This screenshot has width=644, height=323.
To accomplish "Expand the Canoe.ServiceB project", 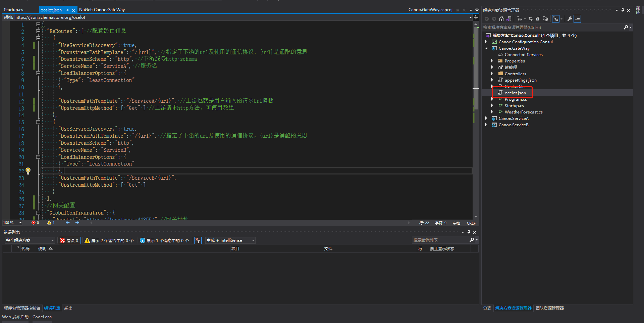I will [486, 125].
